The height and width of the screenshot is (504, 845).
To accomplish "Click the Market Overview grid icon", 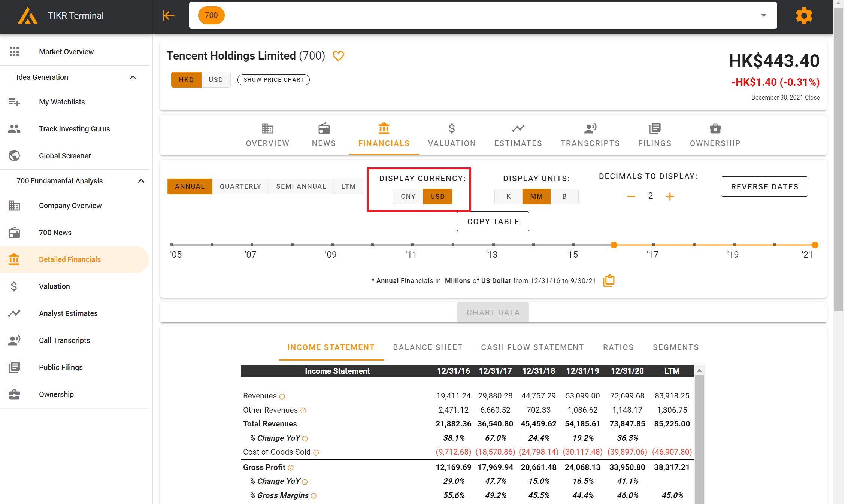I will [x=14, y=52].
